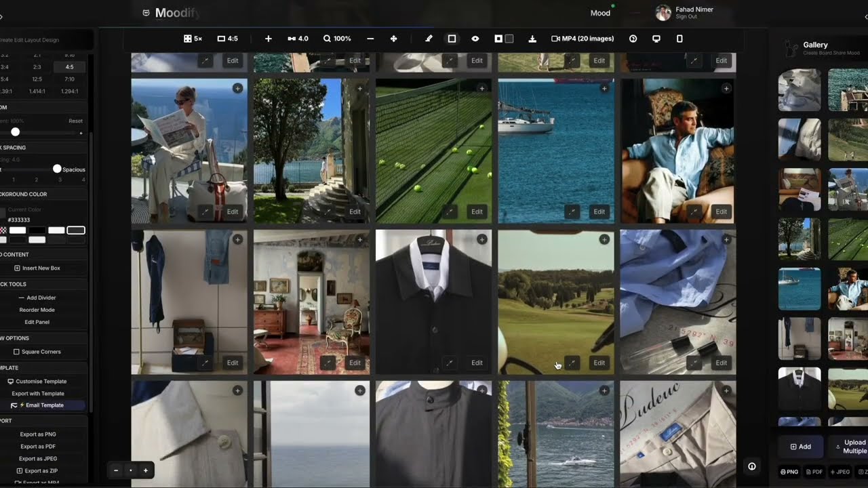Switch to mobile phone preview icon
This screenshot has width=868, height=488.
[x=680, y=39]
